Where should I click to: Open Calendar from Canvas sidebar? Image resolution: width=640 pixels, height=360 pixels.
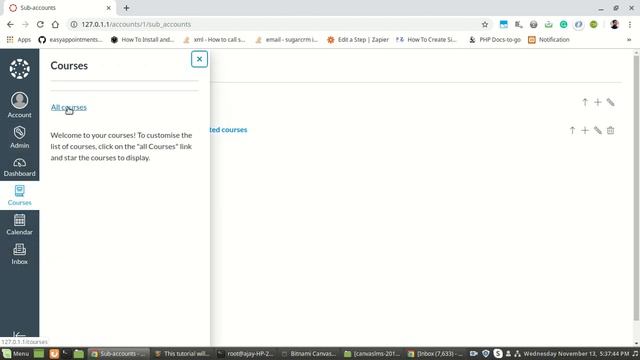20,224
